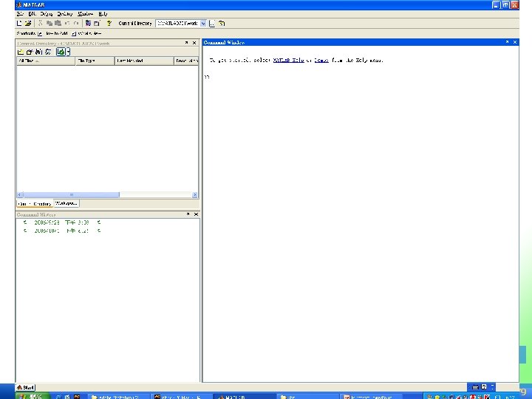The image size is (532, 399).
Task: Click the Copy toolbar icon
Action: click(x=50, y=23)
